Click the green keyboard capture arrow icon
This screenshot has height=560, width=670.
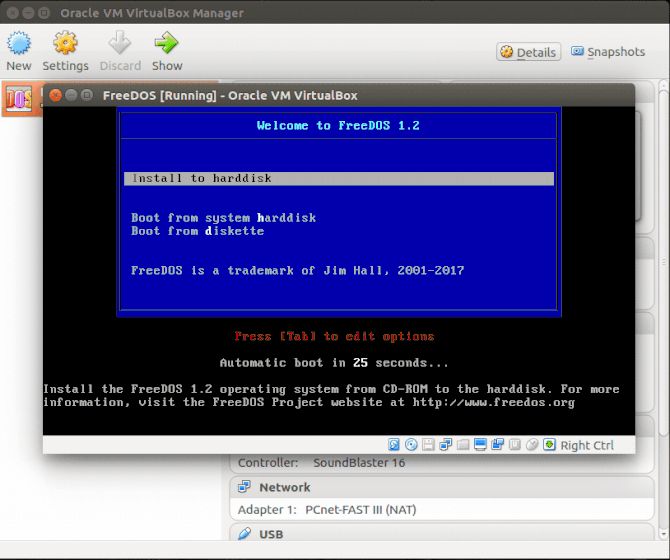pos(549,444)
